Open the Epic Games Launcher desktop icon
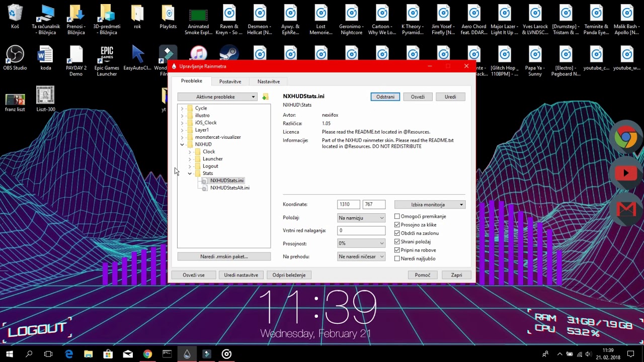The height and width of the screenshot is (362, 644). point(107,61)
